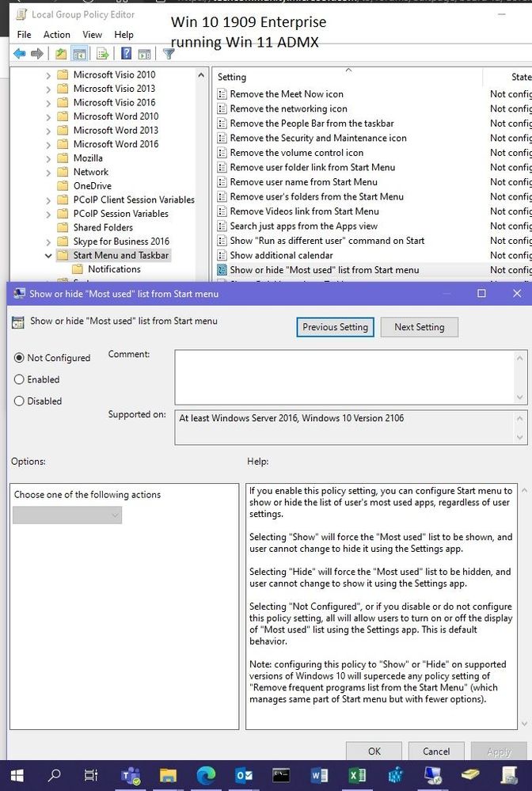
Task: Select the Notifications tree item
Action: click(114, 269)
